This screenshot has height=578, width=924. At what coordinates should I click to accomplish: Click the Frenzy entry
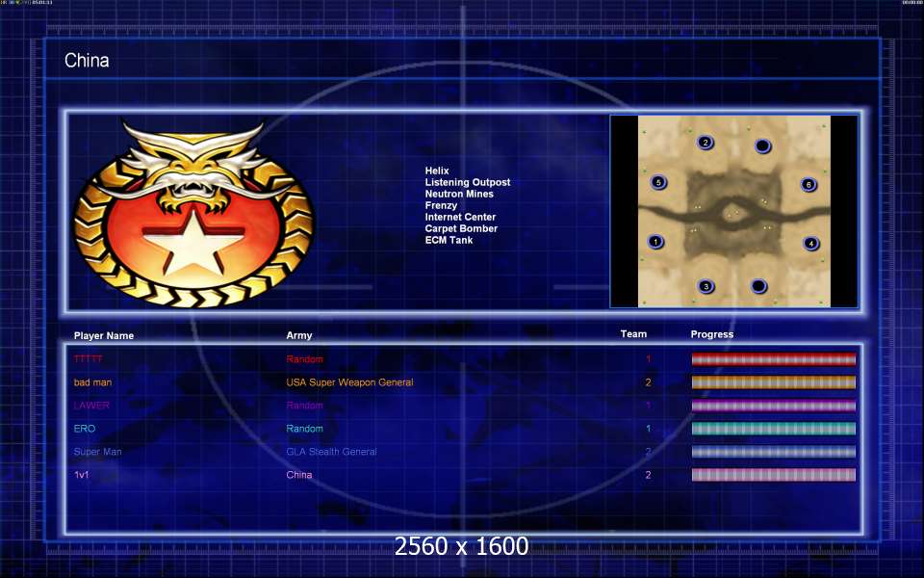click(x=441, y=205)
